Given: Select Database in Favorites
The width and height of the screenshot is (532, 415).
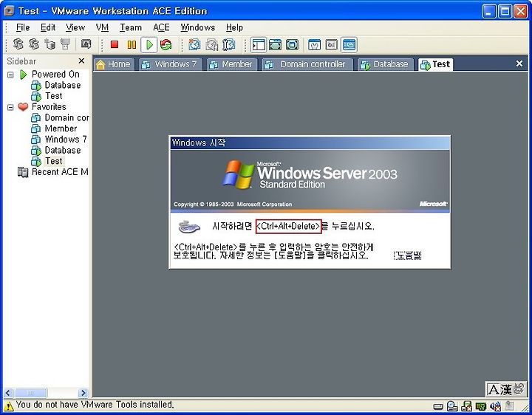Looking at the screenshot, I should (x=63, y=150).
